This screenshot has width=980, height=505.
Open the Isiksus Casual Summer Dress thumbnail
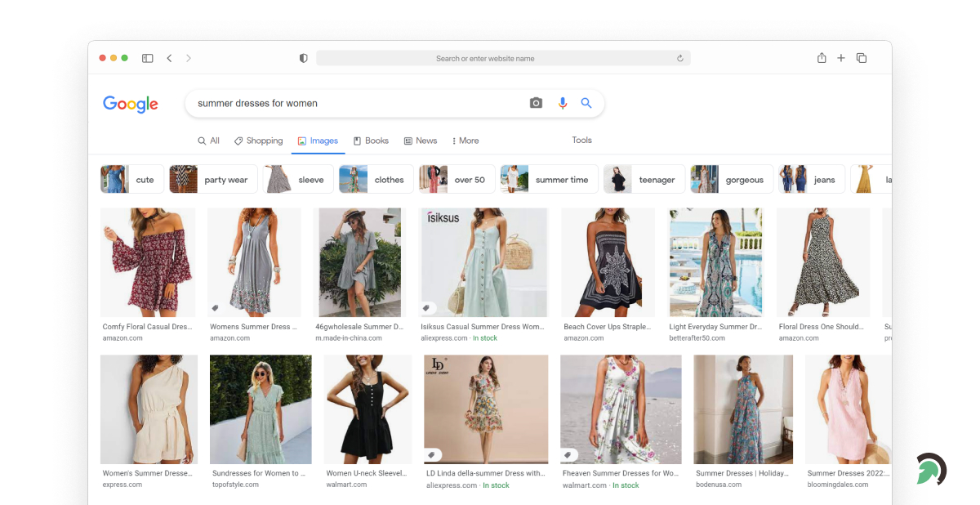[x=483, y=261]
